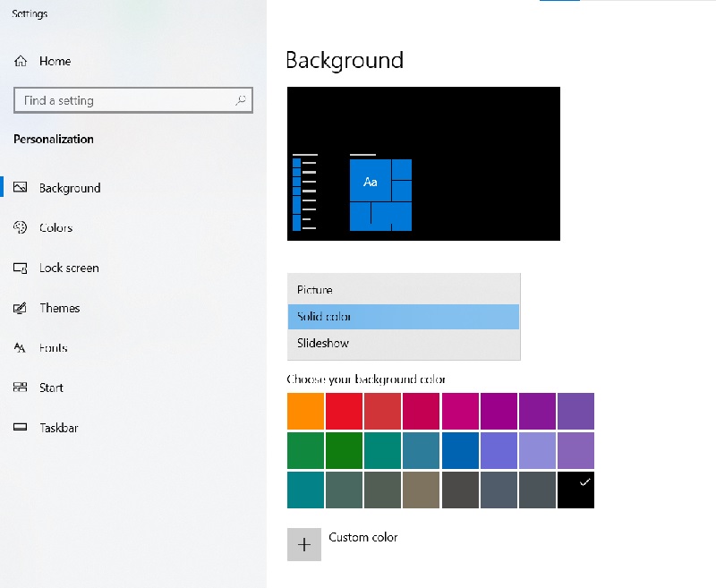Select the checked black color swatch
The width and height of the screenshot is (716, 588).
pos(575,490)
